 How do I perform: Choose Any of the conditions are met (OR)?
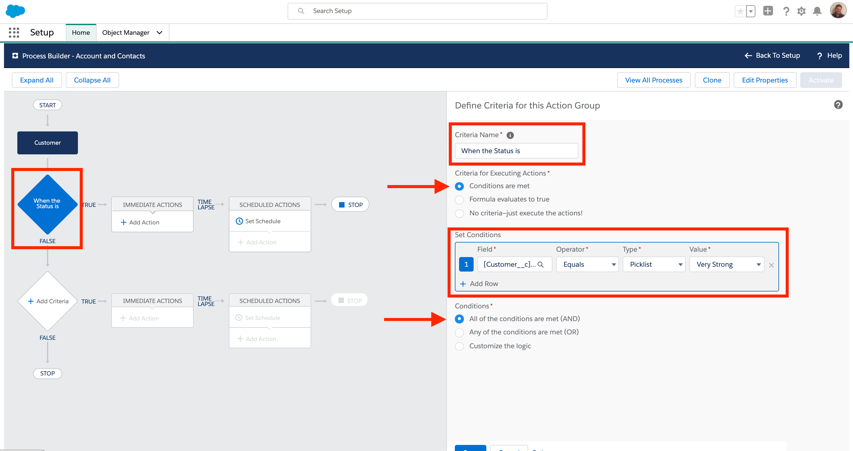point(460,332)
